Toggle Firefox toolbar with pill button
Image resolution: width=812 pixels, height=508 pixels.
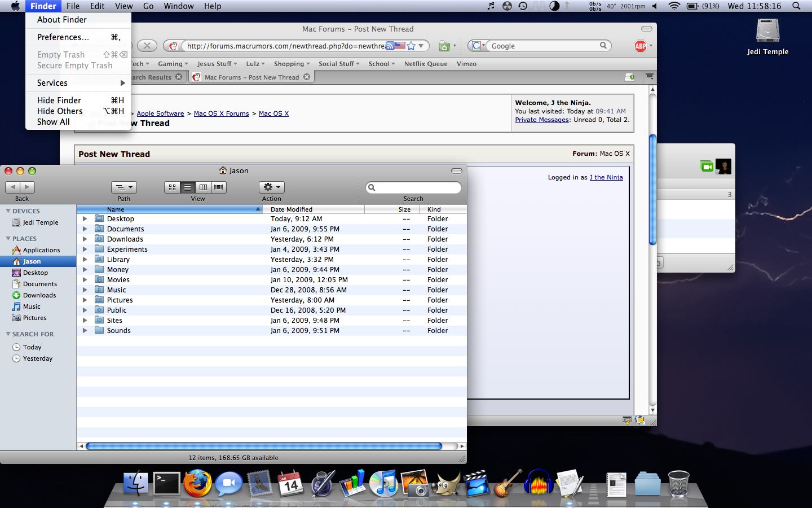[647, 29]
